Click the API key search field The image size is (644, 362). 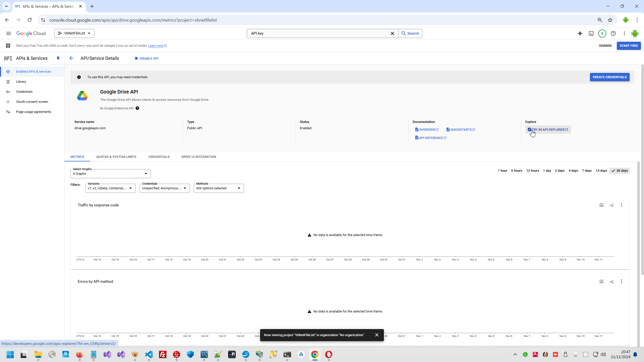point(318,33)
